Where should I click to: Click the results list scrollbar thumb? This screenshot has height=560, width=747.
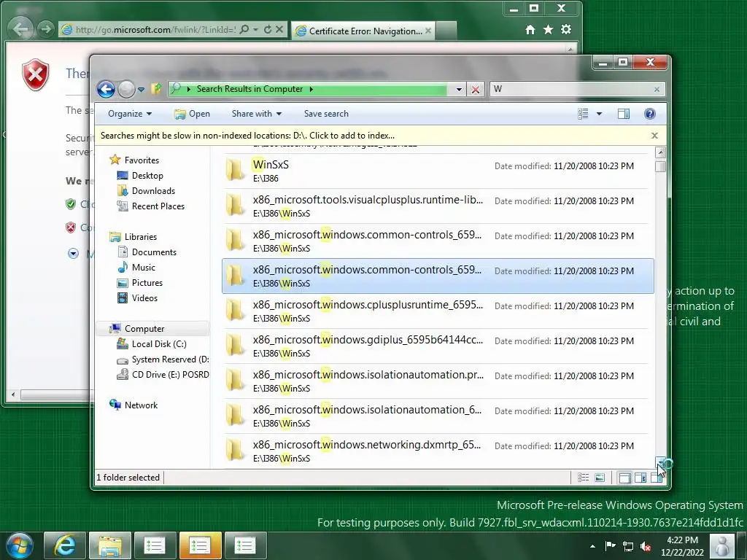click(x=660, y=166)
